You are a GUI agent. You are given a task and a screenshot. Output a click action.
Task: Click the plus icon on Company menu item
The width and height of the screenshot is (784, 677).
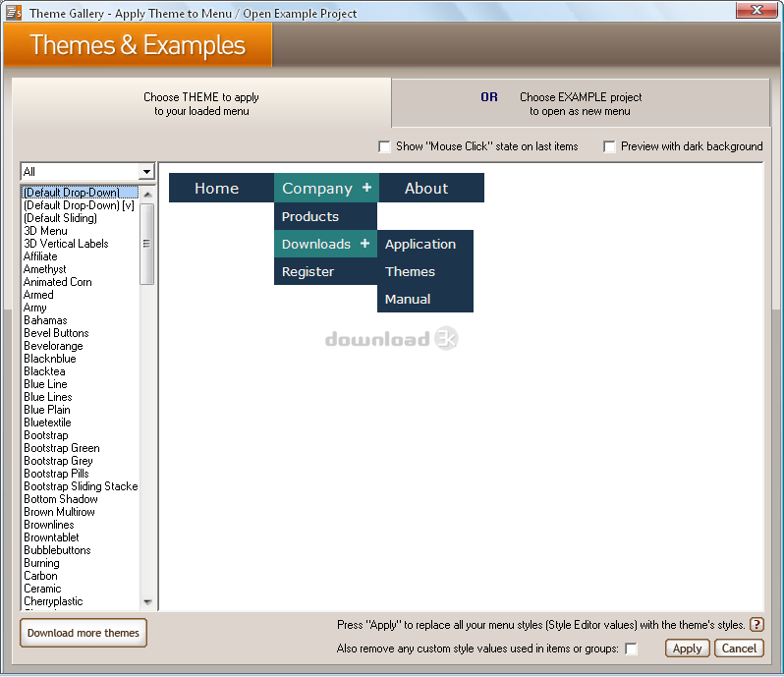366,188
